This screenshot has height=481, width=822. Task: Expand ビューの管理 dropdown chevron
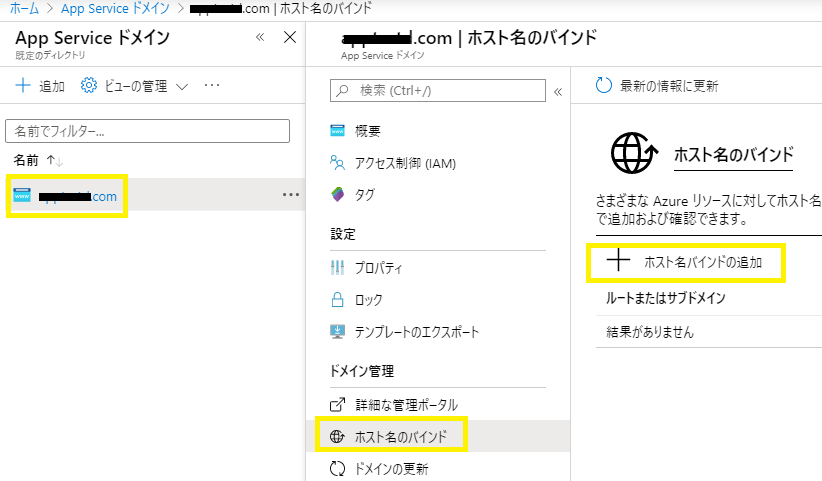[x=182, y=86]
